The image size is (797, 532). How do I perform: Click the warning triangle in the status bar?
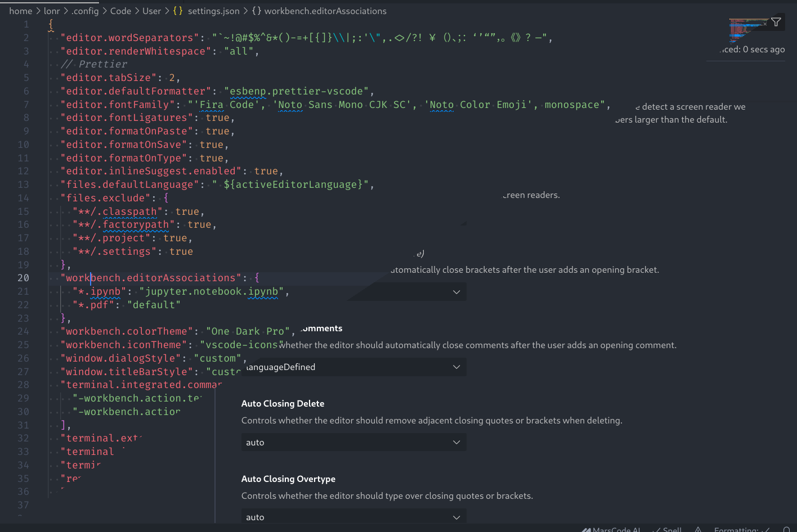(x=699, y=530)
